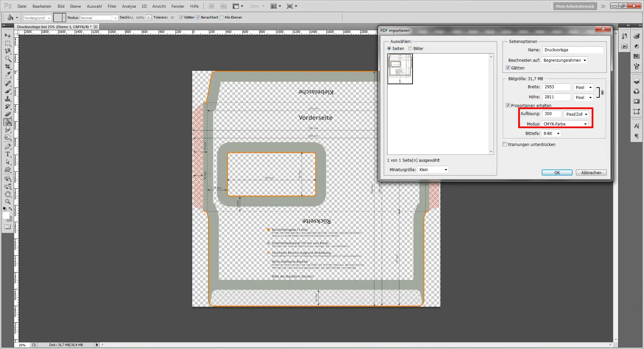644x349 pixels.
Task: Select the Bilder radio button
Action: pos(410,49)
